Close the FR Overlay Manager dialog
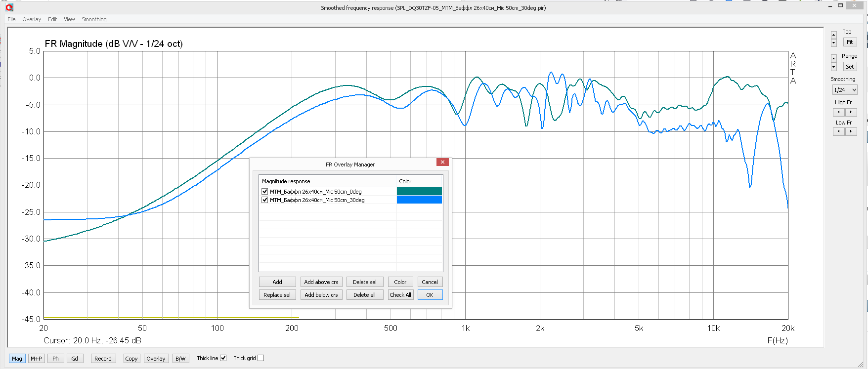Image resolution: width=868 pixels, height=369 pixels. coord(442,162)
